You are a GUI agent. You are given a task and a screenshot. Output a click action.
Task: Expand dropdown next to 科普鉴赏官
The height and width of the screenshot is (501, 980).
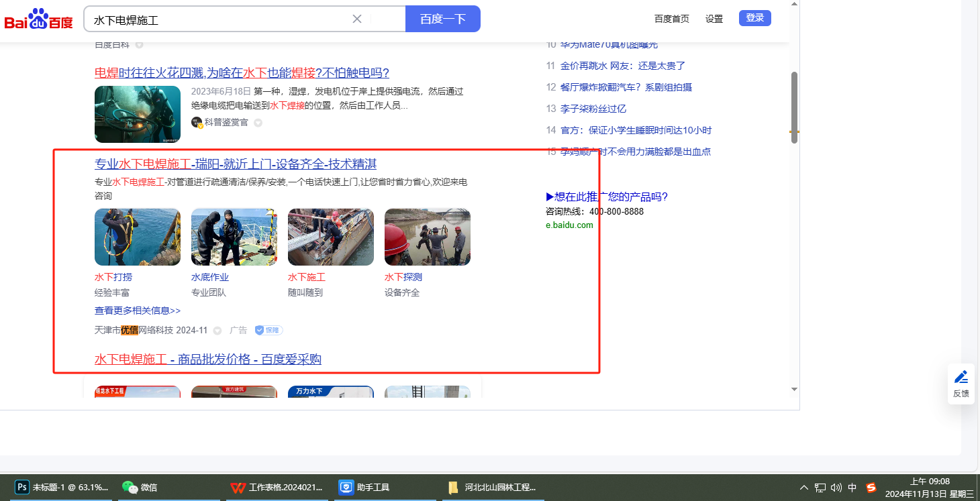[x=258, y=123]
